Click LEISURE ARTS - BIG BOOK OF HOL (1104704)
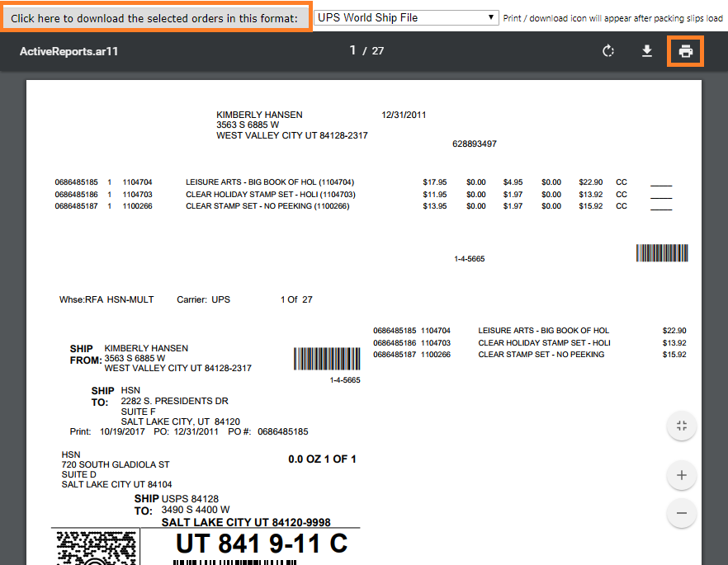 (270, 181)
